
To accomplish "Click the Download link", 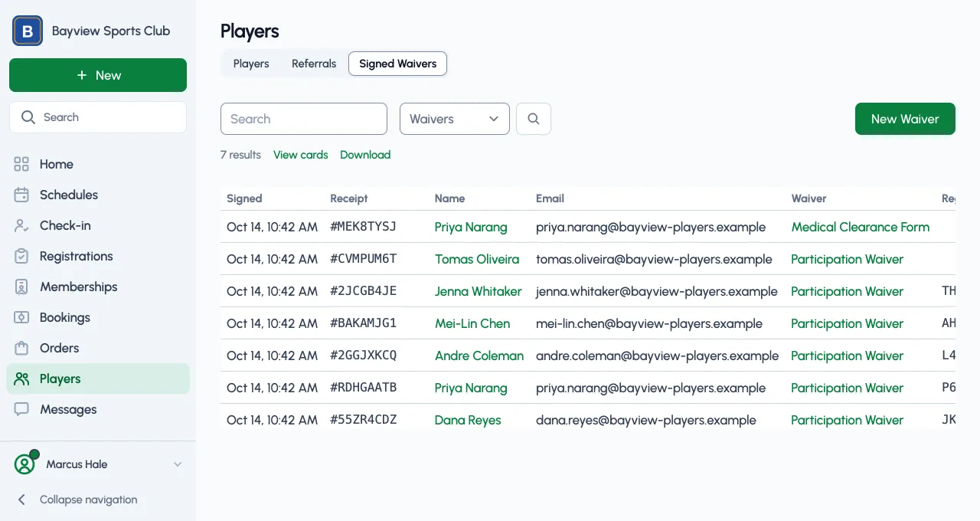I will (x=365, y=155).
